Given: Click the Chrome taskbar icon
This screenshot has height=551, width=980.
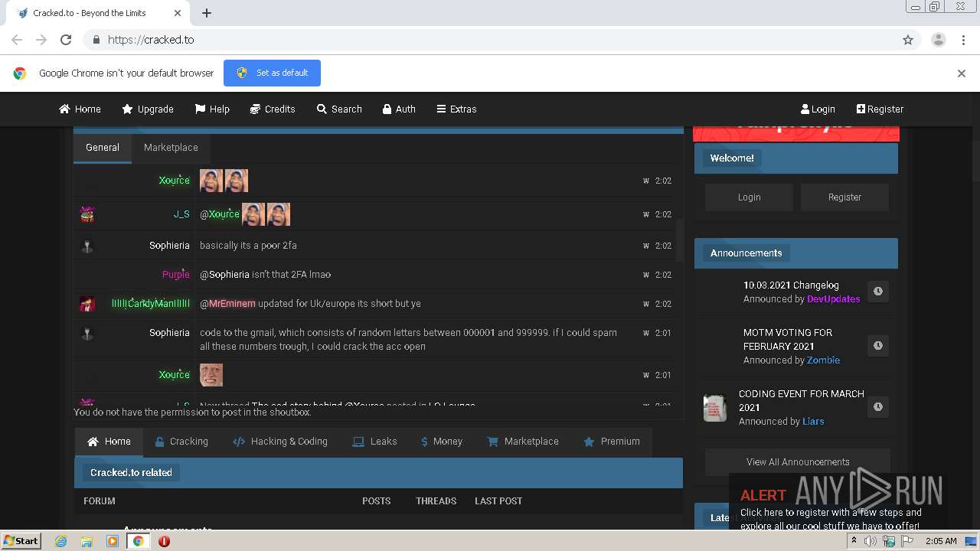Looking at the screenshot, I should pyautogui.click(x=138, y=541).
